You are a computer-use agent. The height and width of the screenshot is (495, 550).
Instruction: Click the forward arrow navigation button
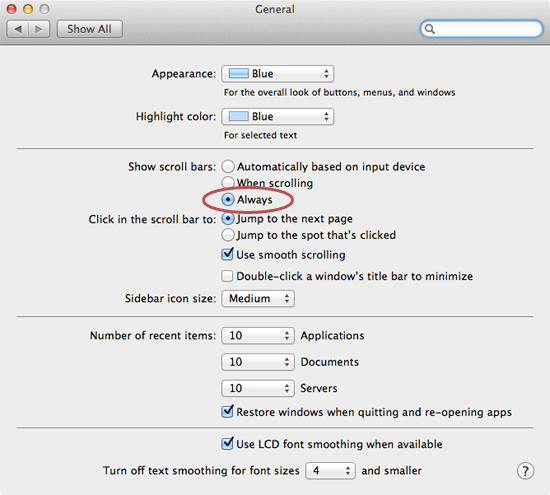pos(39,29)
